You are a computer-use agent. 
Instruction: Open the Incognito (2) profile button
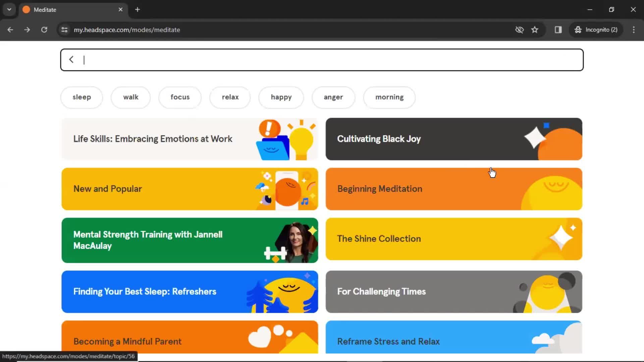(596, 30)
